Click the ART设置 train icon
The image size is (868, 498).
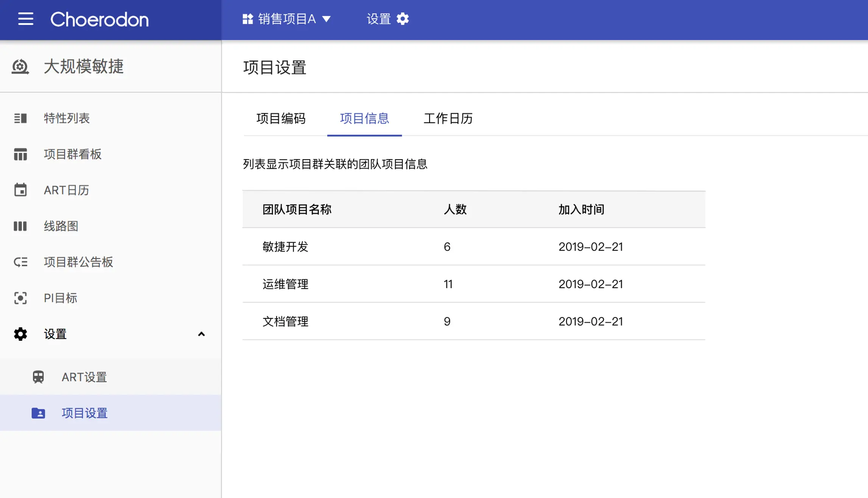point(38,377)
